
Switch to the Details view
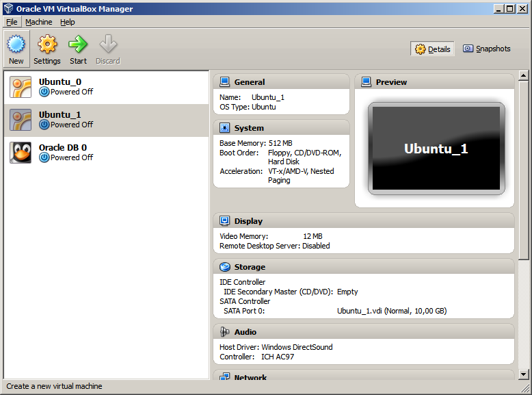click(432, 49)
